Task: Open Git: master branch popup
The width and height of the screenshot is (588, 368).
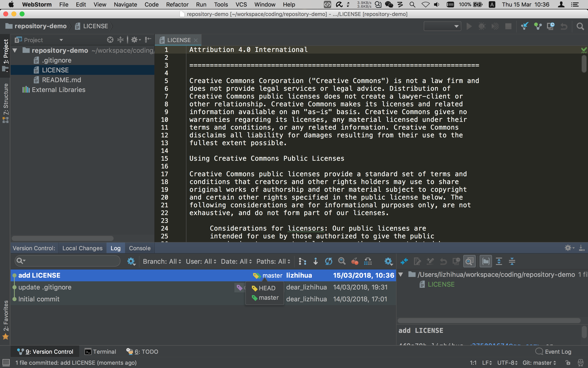Action: (x=539, y=363)
